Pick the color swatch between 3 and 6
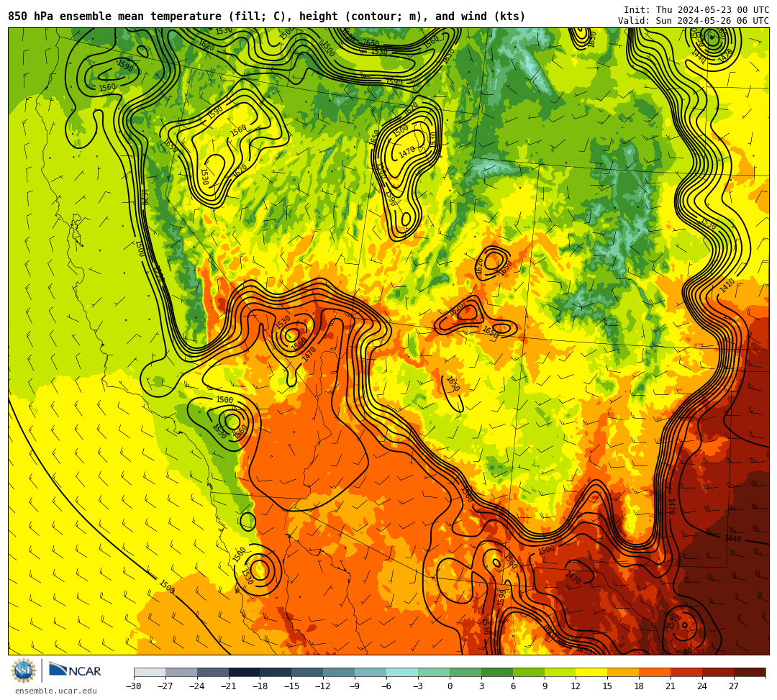Image resolution: width=777 pixels, height=700 pixels. click(x=497, y=672)
